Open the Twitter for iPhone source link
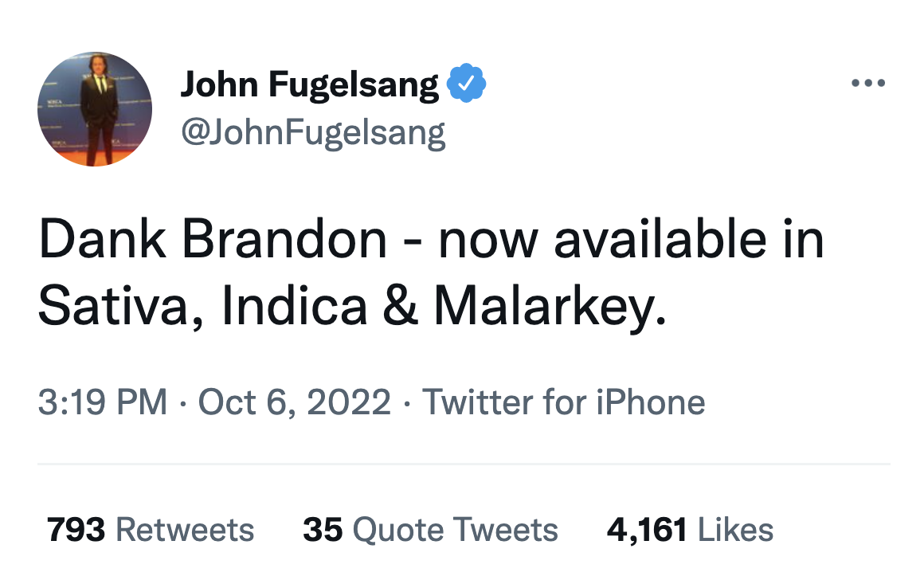 click(x=563, y=402)
